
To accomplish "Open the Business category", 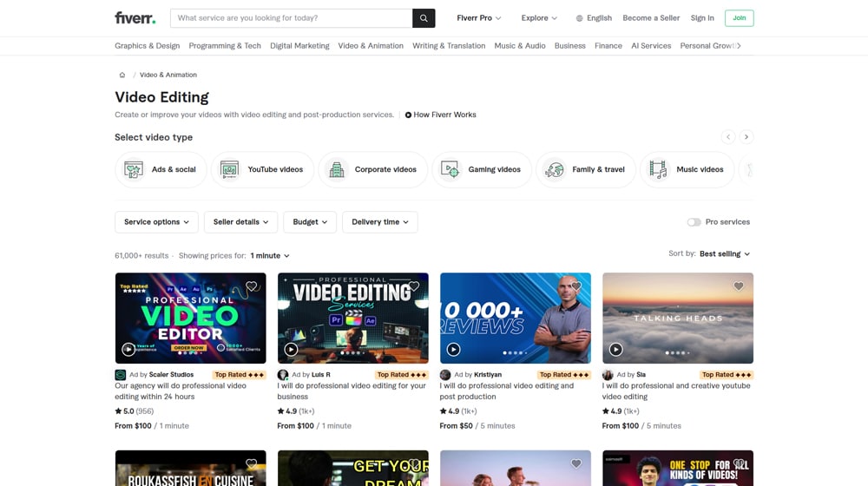I will (569, 46).
